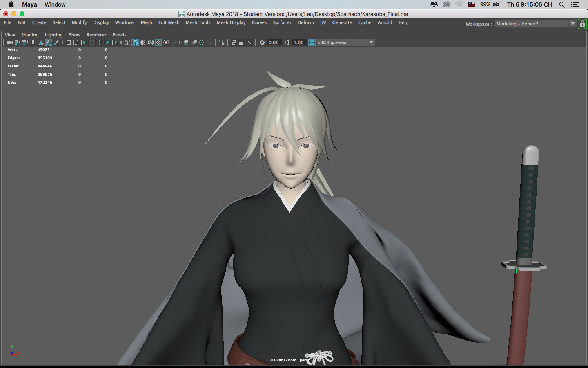Open Camera Attributes gear-camera icon

25,43
